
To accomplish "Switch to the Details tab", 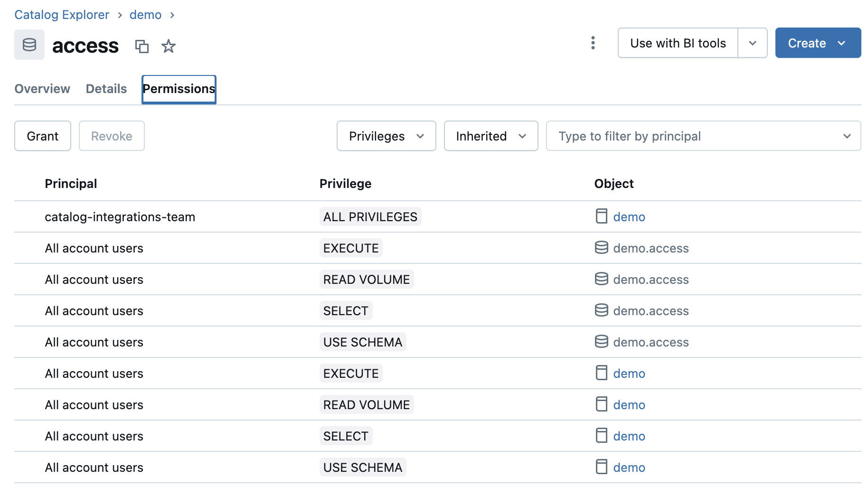I will coord(106,89).
